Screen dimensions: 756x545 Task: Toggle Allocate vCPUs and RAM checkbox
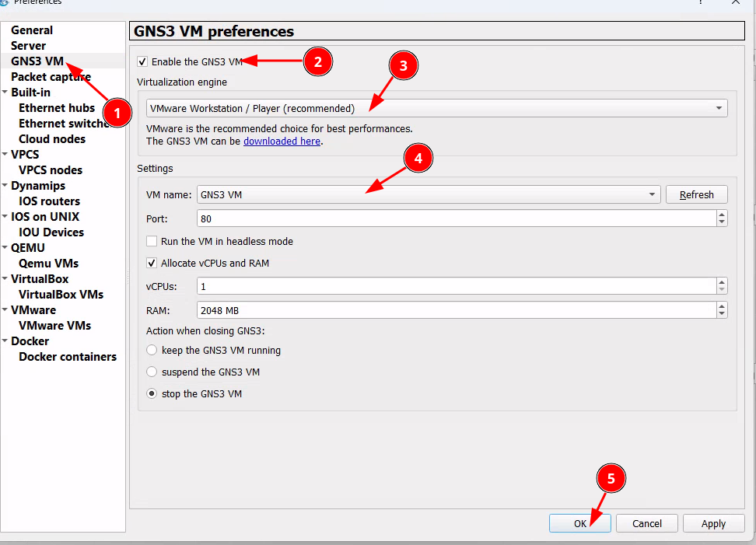152,264
